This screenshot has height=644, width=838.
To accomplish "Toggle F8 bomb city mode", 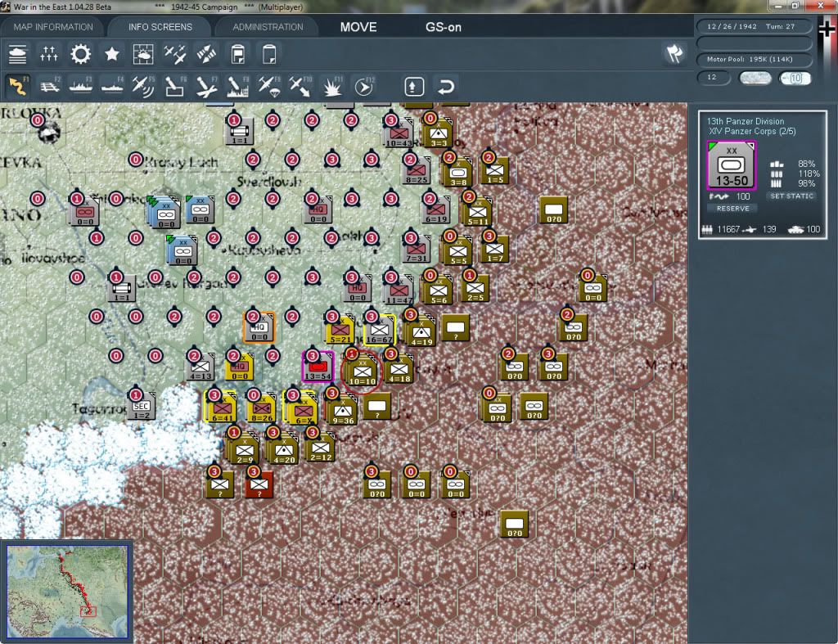I will click(238, 86).
